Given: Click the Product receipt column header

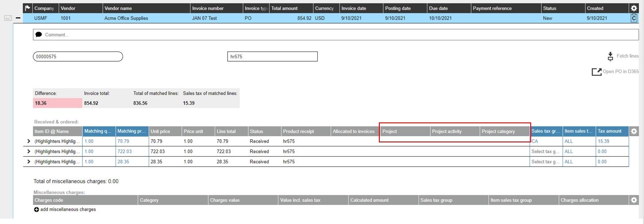Looking at the screenshot, I should tap(306, 131).
